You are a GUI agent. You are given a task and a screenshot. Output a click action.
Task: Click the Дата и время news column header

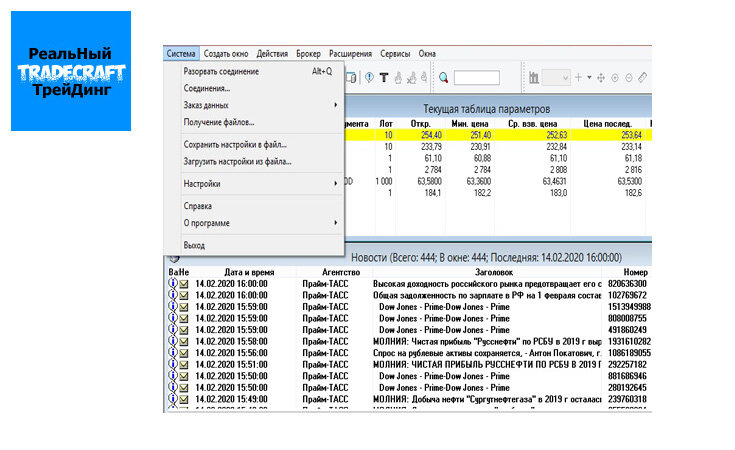point(249,272)
